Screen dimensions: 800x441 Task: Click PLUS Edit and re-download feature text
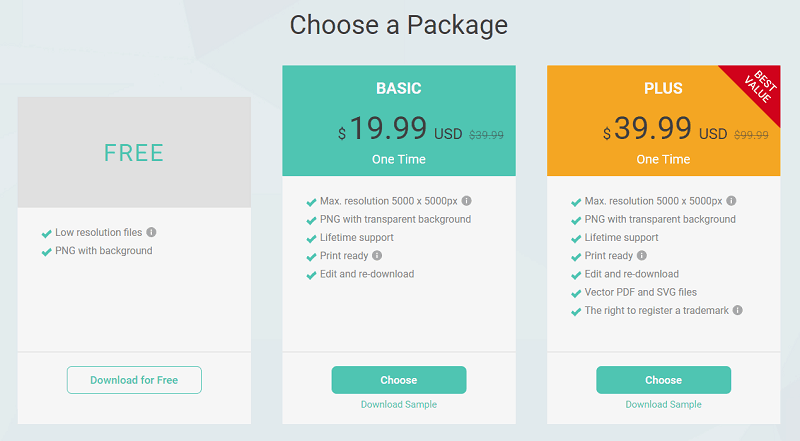[632, 274]
